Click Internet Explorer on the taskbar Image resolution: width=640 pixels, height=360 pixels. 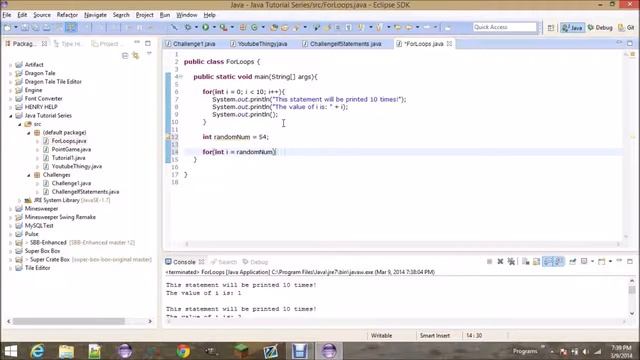38,351
